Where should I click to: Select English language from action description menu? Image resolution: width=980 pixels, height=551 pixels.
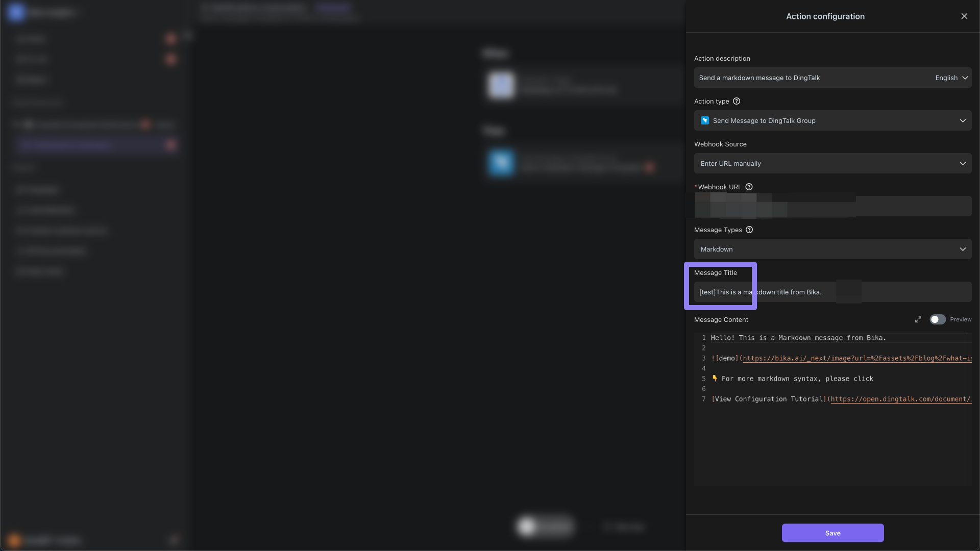(951, 78)
